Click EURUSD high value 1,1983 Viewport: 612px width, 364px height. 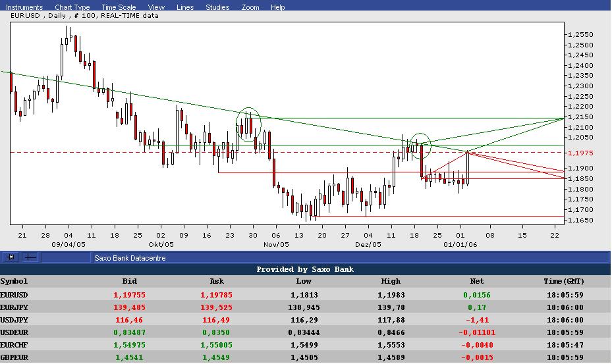(391, 295)
